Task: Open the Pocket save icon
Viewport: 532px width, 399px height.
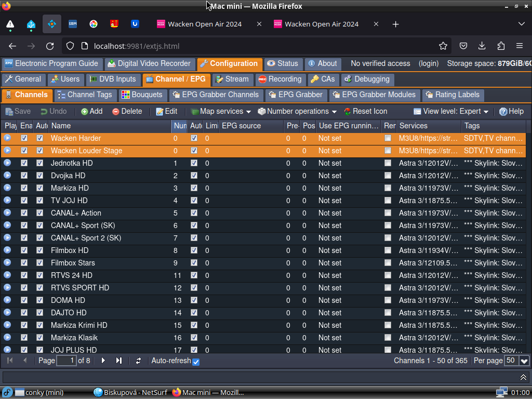Action: click(463, 46)
